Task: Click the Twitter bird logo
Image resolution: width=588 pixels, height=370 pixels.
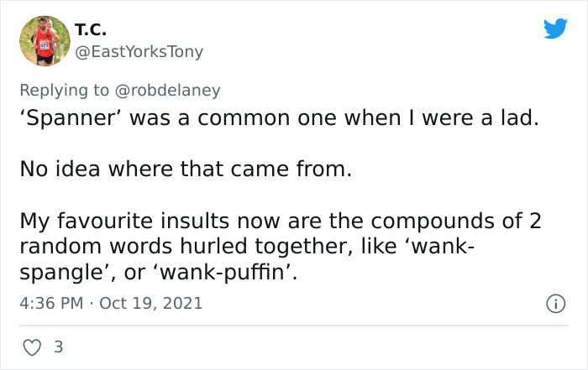Action: pyautogui.click(x=554, y=29)
